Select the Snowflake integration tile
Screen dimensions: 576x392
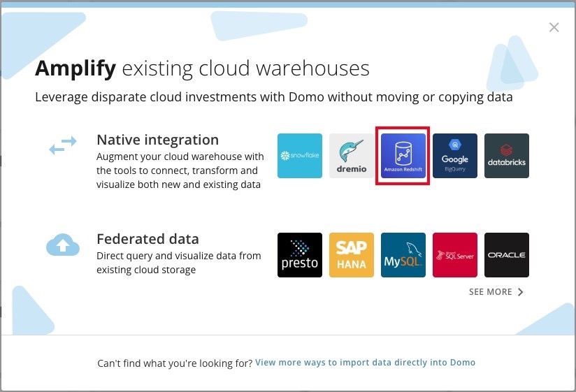pyautogui.click(x=300, y=156)
